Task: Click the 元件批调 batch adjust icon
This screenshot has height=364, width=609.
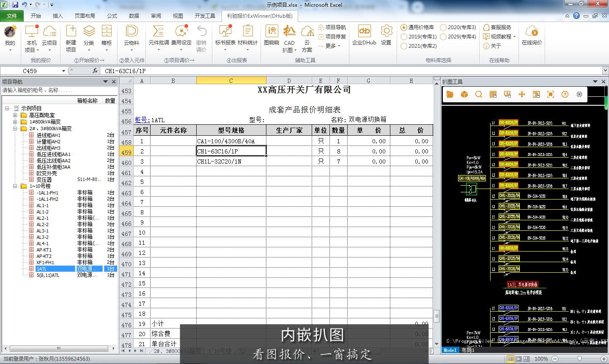Action: coord(159,38)
